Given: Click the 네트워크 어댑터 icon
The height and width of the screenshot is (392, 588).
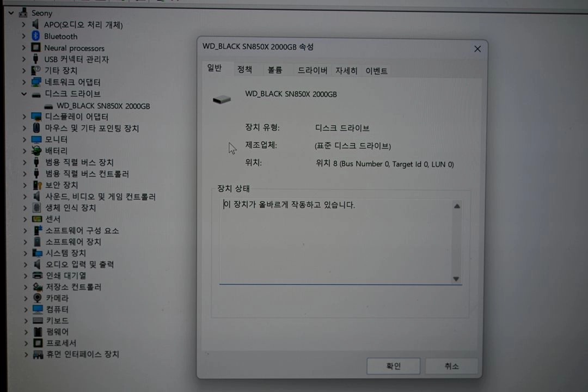Looking at the screenshot, I should pyautogui.click(x=36, y=82).
